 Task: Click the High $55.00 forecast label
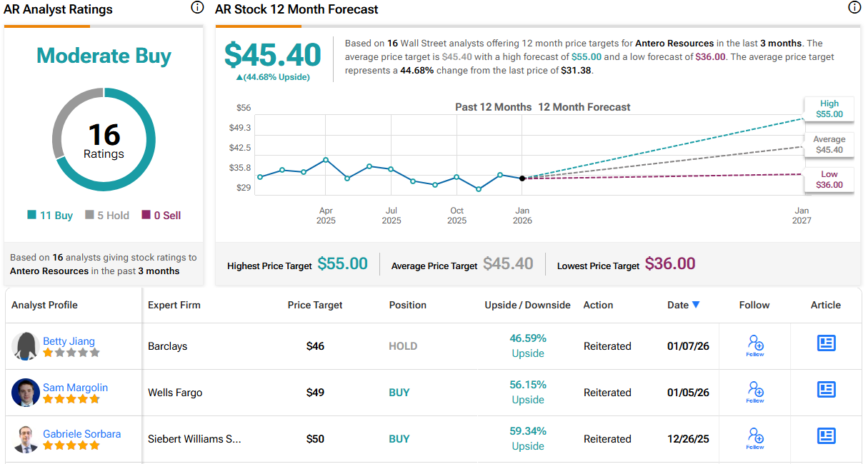click(x=829, y=109)
